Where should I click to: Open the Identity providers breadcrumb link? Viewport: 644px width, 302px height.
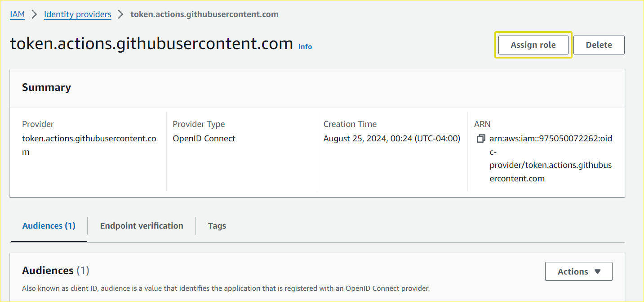pos(77,14)
